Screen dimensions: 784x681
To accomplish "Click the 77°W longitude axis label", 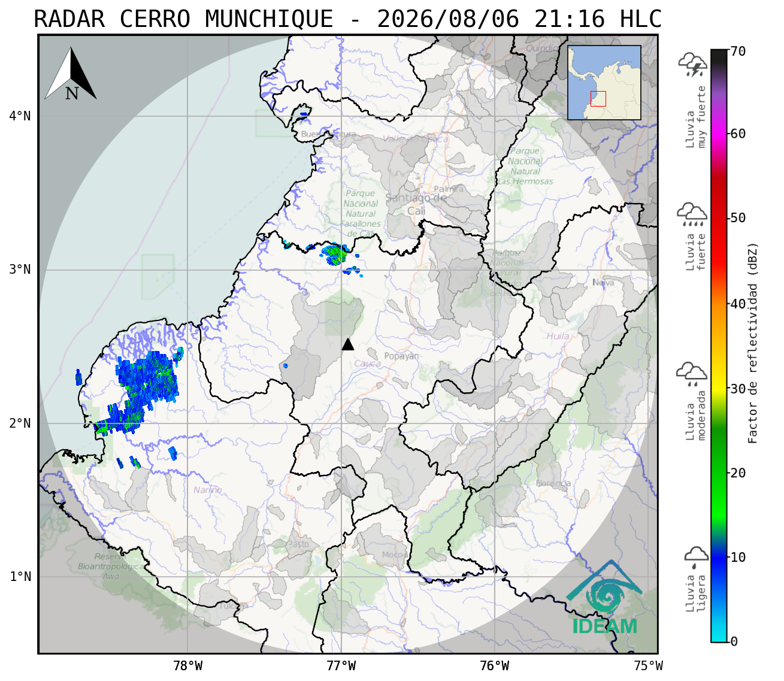I will click(x=341, y=666).
